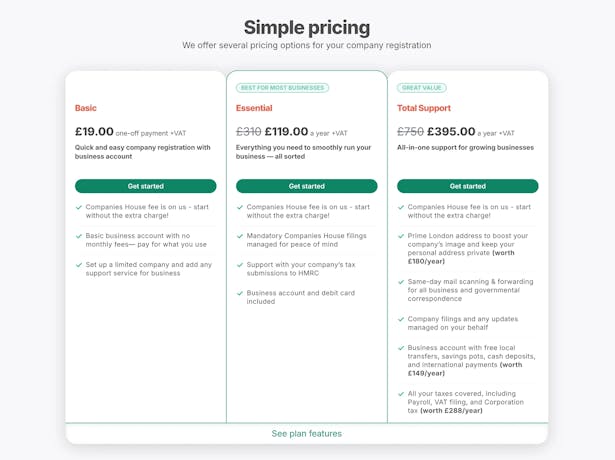Image resolution: width=615 pixels, height=460 pixels.
Task: Click Get started under Total Support plan
Action: point(468,186)
